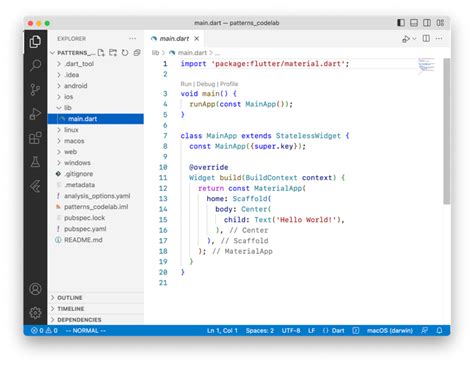Open errors and warnings status item
474x367 pixels.
(44, 330)
